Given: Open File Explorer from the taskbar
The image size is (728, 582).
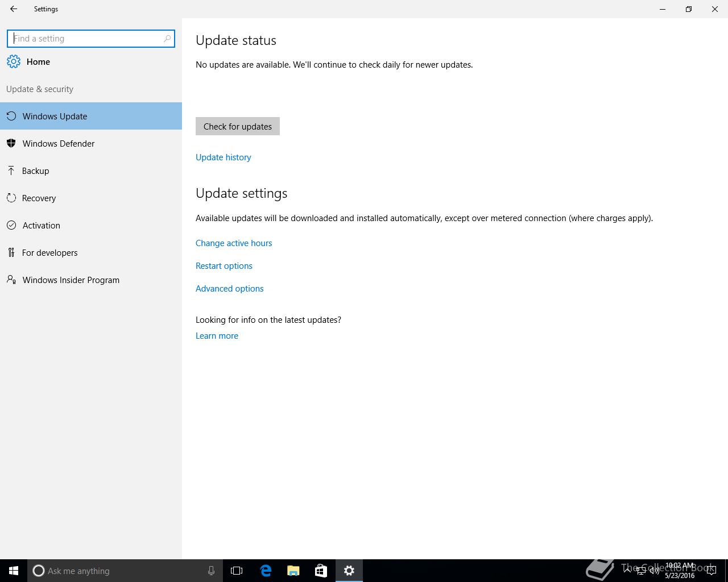Looking at the screenshot, I should (293, 571).
